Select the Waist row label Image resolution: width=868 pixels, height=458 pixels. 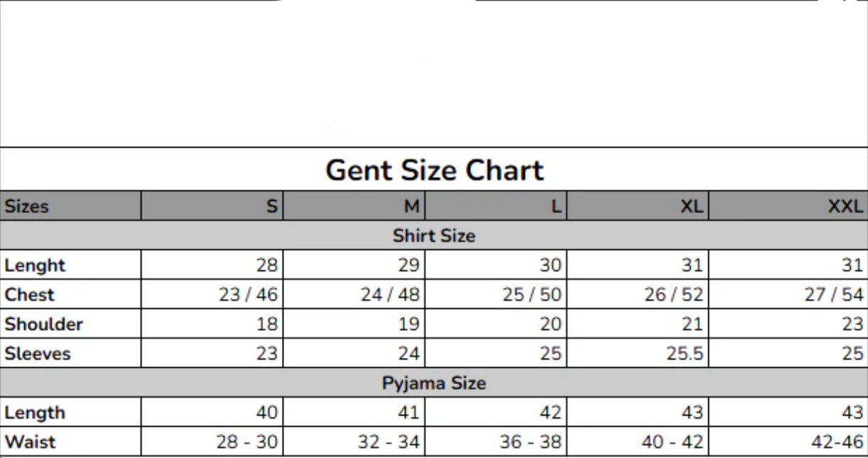[x=30, y=442]
